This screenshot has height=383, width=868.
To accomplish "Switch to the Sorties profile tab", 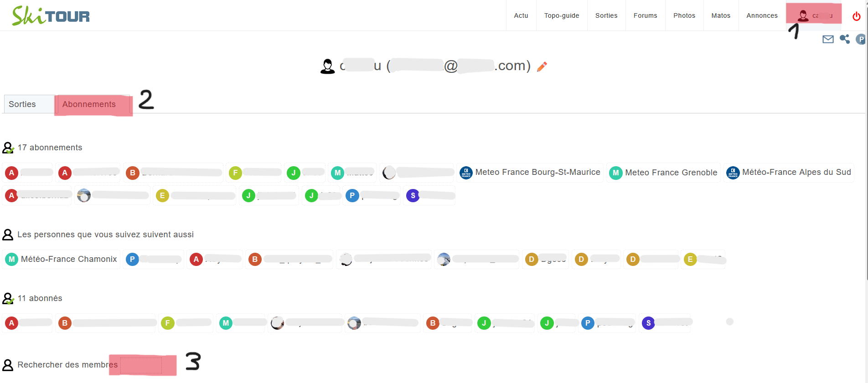I will click(x=22, y=104).
